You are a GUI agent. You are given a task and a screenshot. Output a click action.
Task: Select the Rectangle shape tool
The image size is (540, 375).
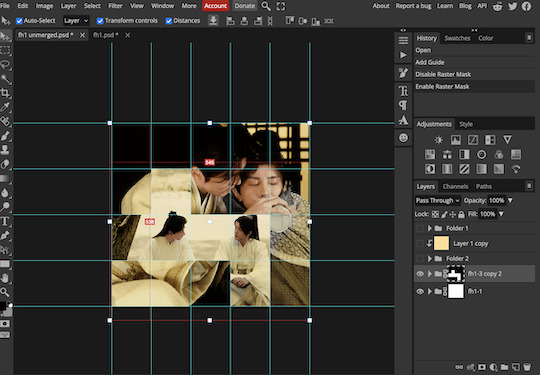[6, 264]
